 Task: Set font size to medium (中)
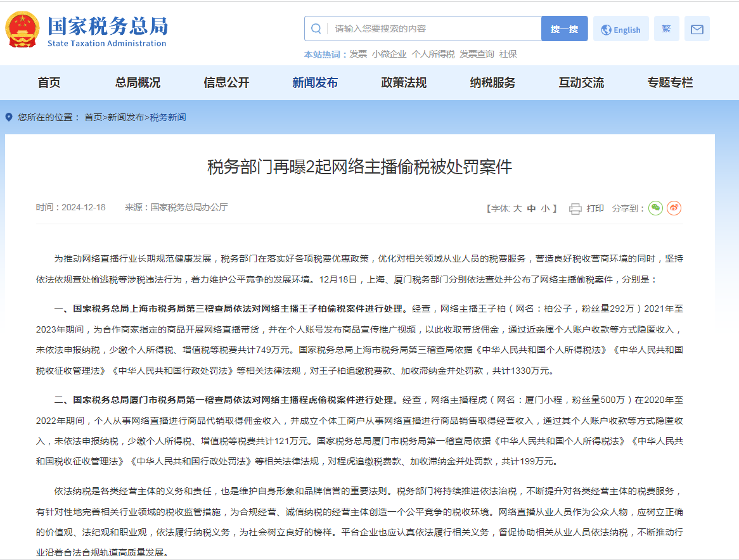tap(531, 208)
